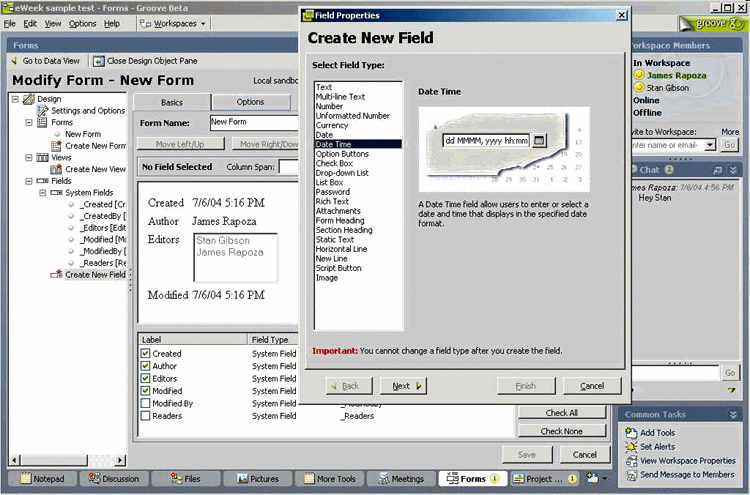The image size is (750, 495).
Task: Open the Meetings tool tab
Action: pyautogui.click(x=401, y=478)
